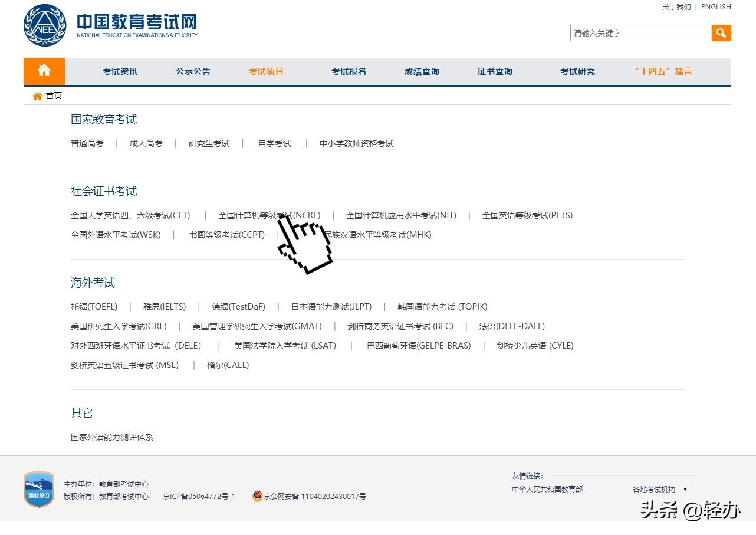The height and width of the screenshot is (535, 756).
Task: Open the 剑桥少儿英语 (CYLE) link
Action: (x=535, y=346)
